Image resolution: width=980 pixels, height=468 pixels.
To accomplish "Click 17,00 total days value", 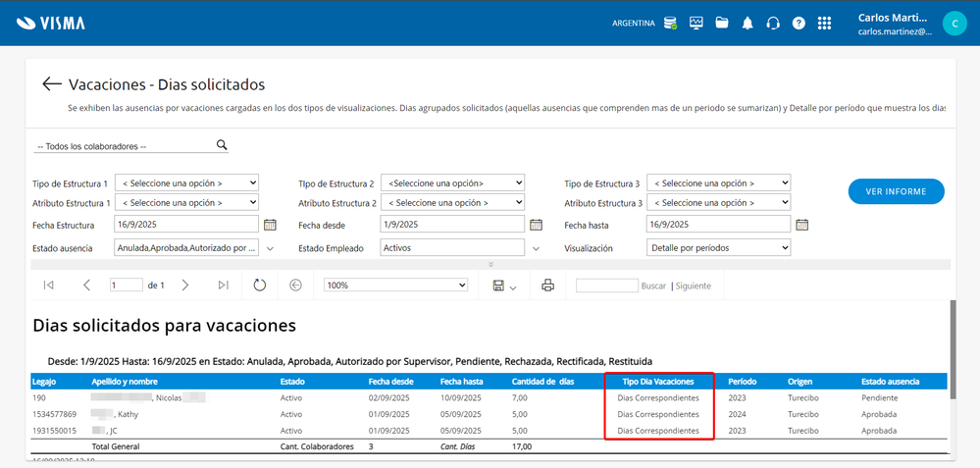I will pyautogui.click(x=522, y=446).
